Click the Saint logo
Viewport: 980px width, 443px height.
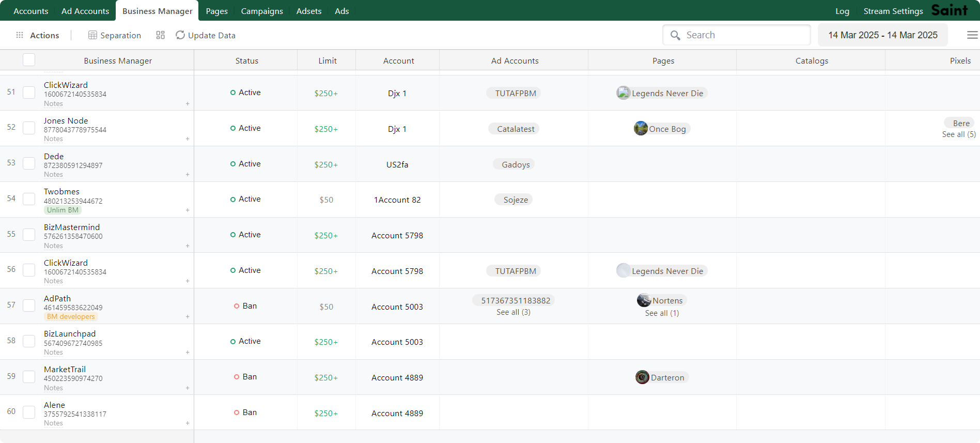tap(950, 10)
